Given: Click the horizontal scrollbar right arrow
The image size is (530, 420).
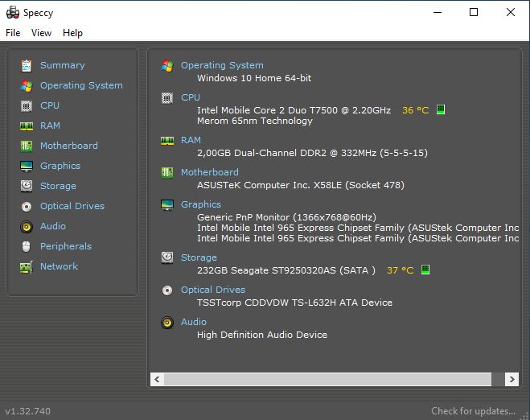Looking at the screenshot, I should 512,379.
